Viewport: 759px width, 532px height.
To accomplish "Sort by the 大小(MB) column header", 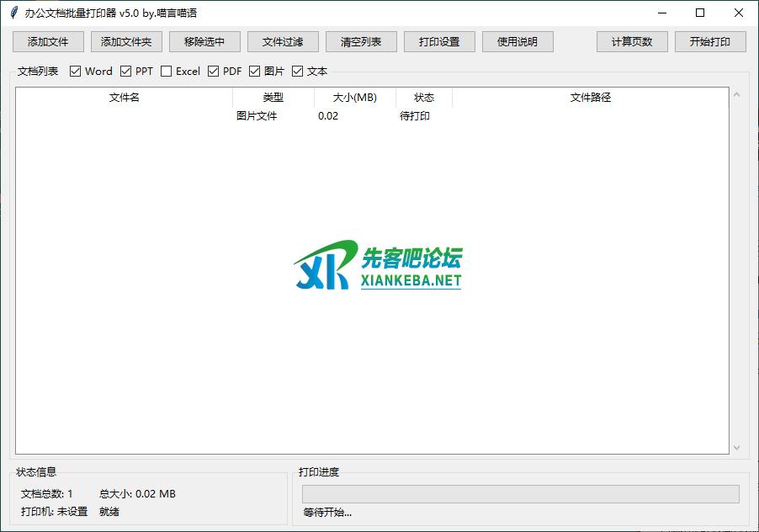I will tap(354, 98).
